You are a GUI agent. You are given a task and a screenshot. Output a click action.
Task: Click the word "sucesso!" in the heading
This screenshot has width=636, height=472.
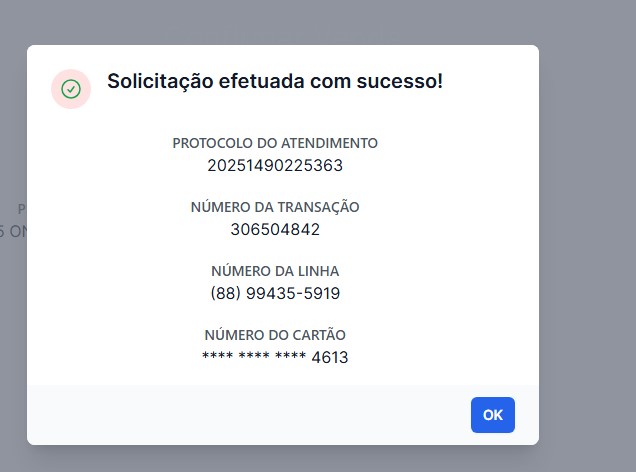click(x=402, y=81)
